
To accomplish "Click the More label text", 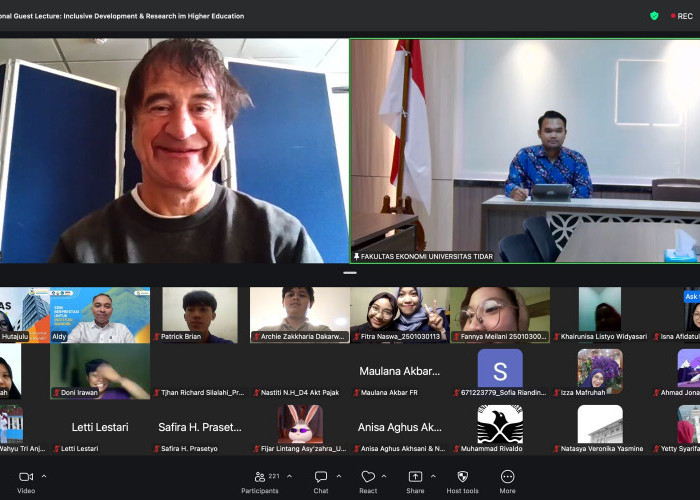I will [x=508, y=491].
